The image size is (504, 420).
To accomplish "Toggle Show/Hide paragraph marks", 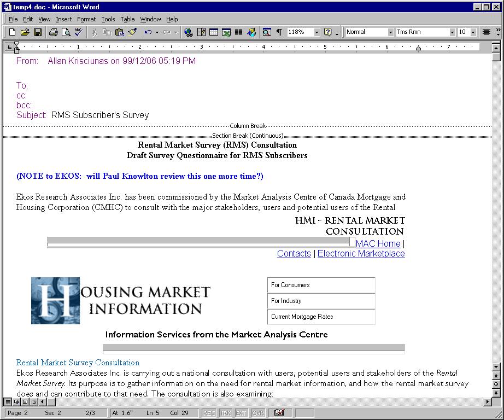I will (279, 32).
